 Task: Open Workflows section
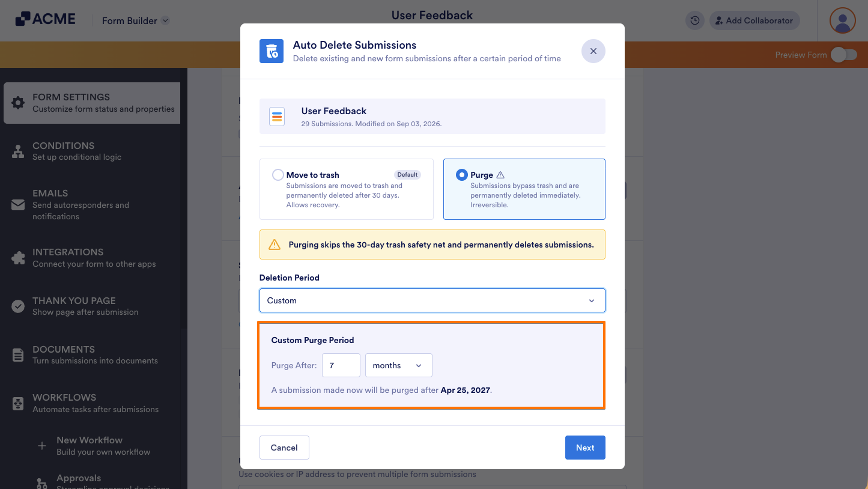coord(92,403)
